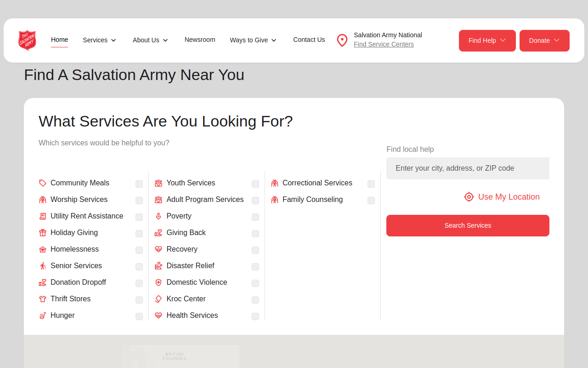The image size is (588, 368).
Task: Enable the Domestic Violence checkbox
Action: [x=255, y=283]
